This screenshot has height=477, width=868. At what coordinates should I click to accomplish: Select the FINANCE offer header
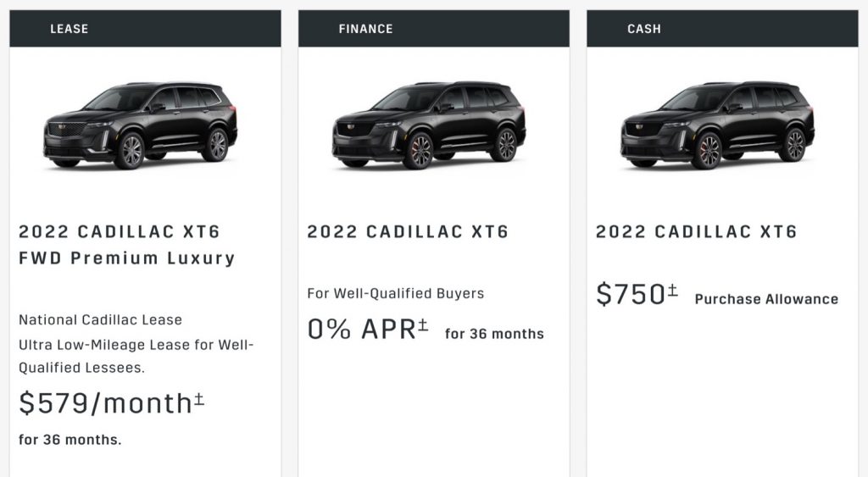click(x=433, y=28)
